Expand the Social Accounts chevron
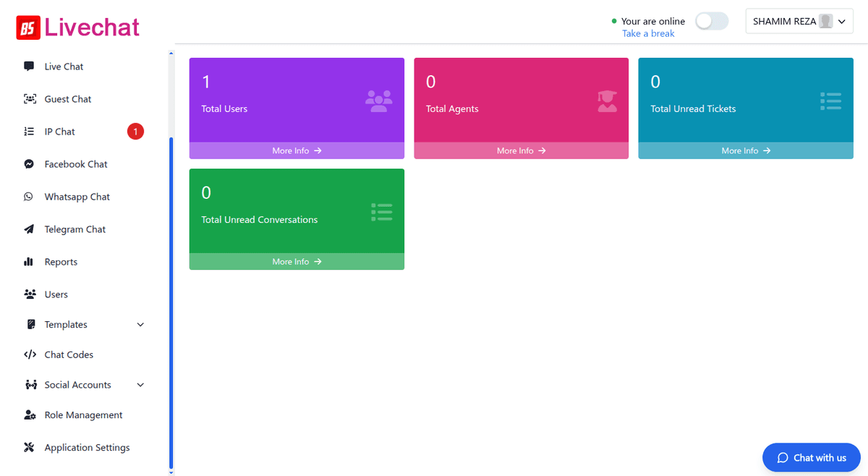This screenshot has height=476, width=868. 140,385
